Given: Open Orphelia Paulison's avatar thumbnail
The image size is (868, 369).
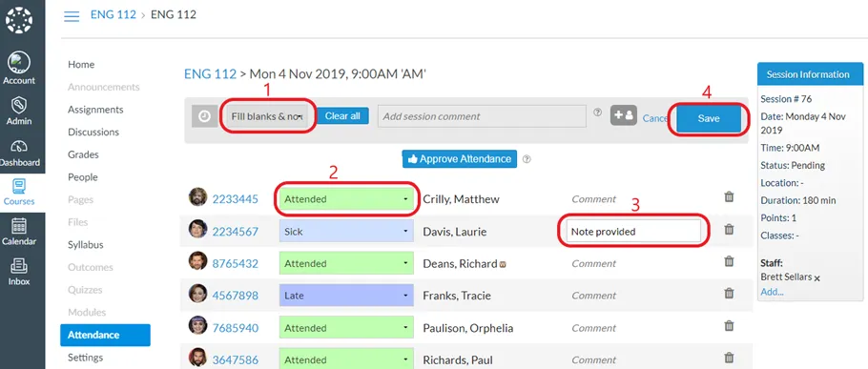Looking at the screenshot, I should coord(197,325).
